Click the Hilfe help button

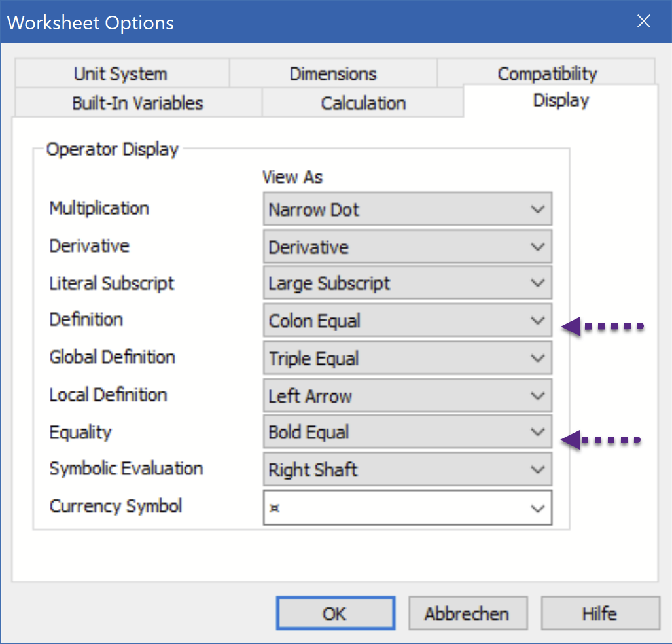pos(599,614)
